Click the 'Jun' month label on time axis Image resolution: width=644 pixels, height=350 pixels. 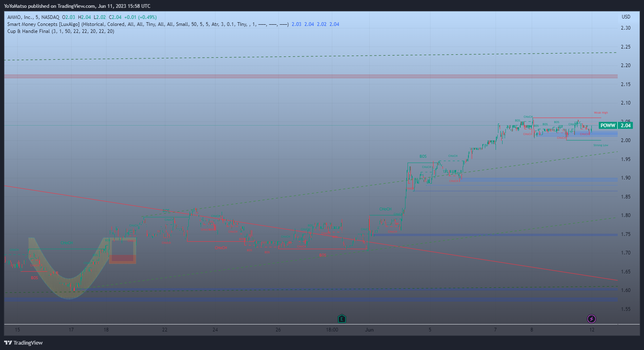[369, 330]
